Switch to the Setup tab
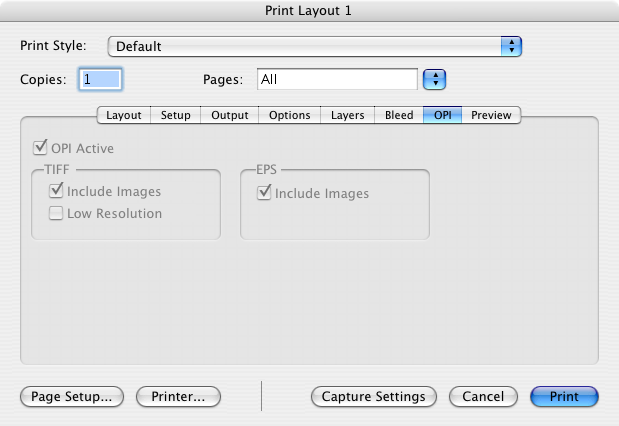Viewport: 619px width, 426px height. point(176,115)
